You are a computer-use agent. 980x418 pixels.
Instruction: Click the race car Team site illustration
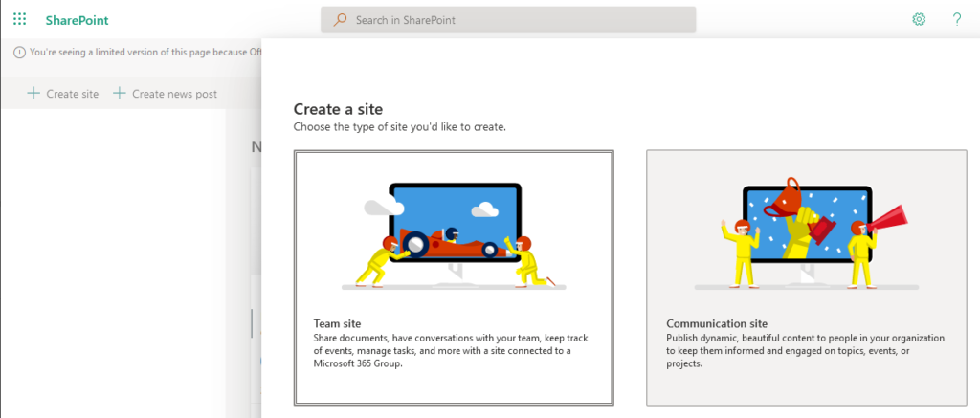pos(454,234)
